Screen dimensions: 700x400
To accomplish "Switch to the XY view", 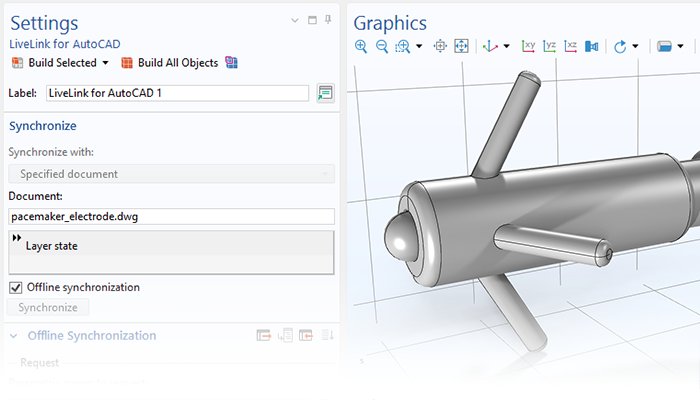I will [x=528, y=46].
